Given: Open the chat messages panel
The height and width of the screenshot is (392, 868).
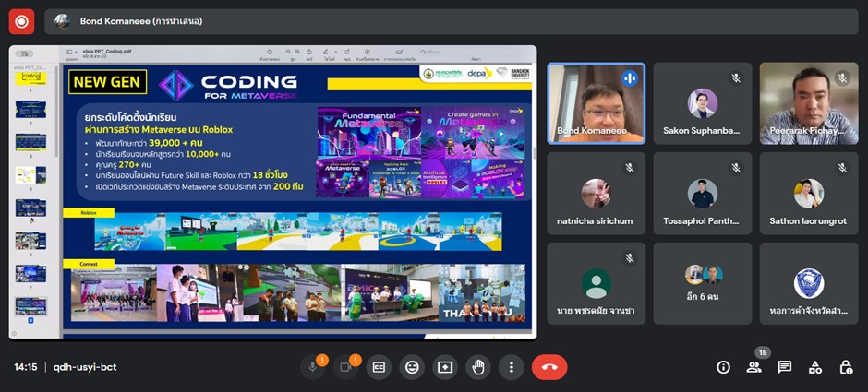Looking at the screenshot, I should click(x=784, y=367).
